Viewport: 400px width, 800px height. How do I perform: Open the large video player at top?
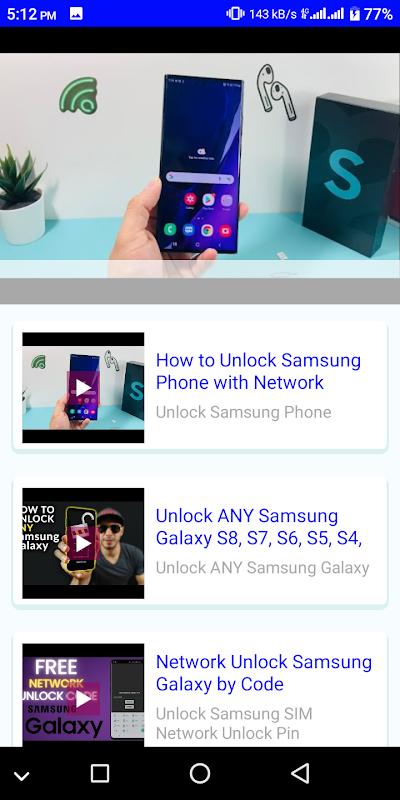[200, 165]
